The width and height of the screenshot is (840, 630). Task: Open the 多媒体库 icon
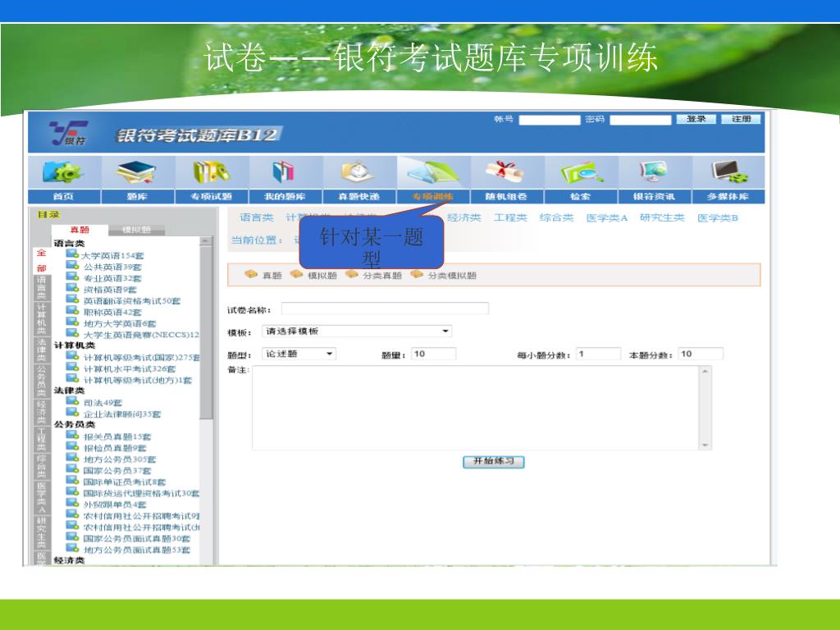[728, 172]
